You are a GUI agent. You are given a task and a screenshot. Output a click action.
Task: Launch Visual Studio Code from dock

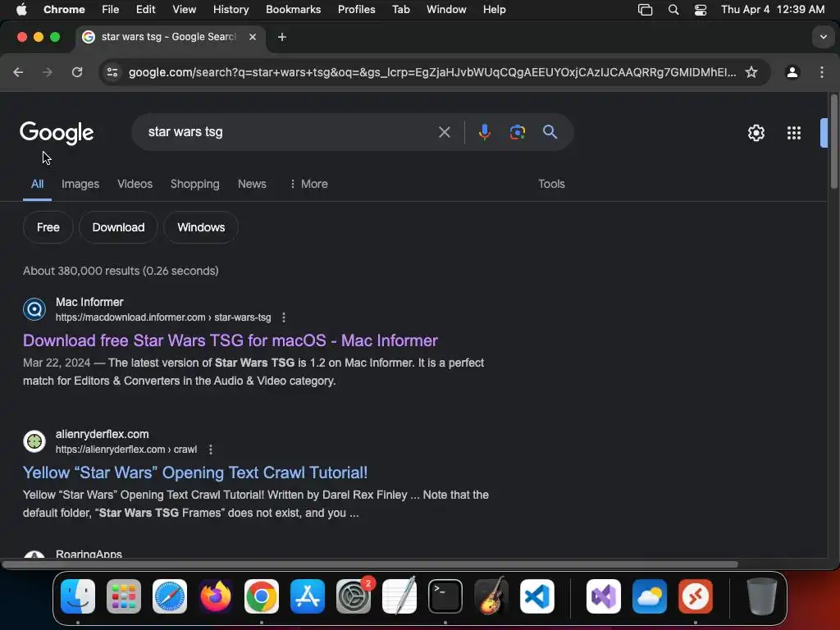536,596
